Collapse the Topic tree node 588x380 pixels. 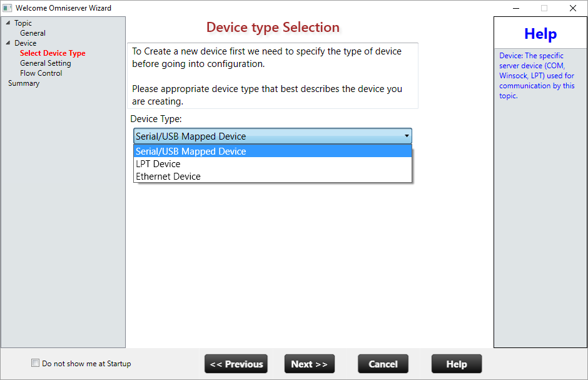pos(8,23)
